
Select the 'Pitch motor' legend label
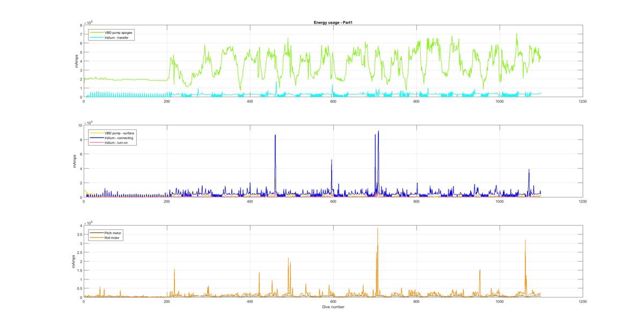[x=113, y=233]
